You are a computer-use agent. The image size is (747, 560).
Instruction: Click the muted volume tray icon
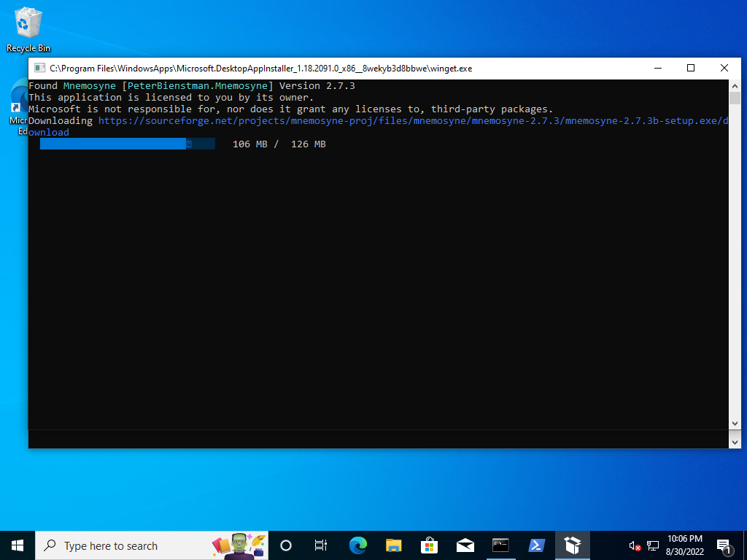coord(635,546)
